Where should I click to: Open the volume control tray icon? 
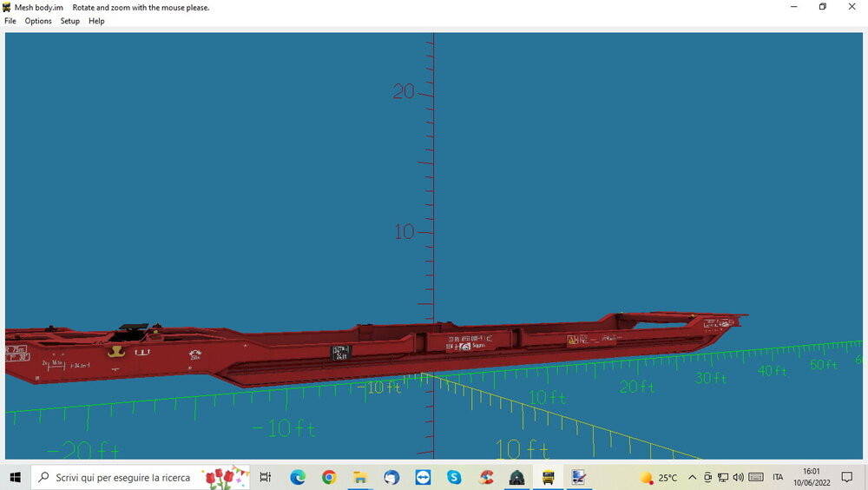coord(738,477)
